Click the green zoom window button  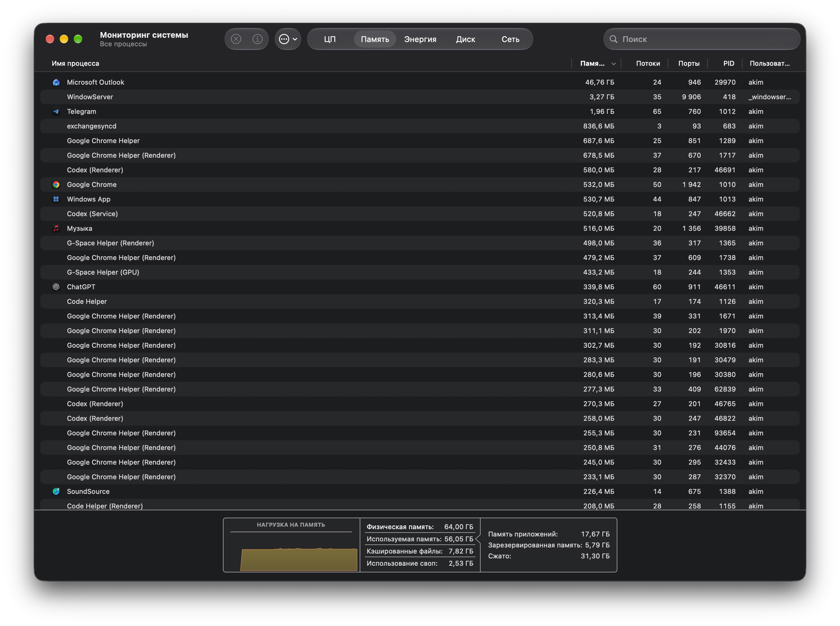78,39
